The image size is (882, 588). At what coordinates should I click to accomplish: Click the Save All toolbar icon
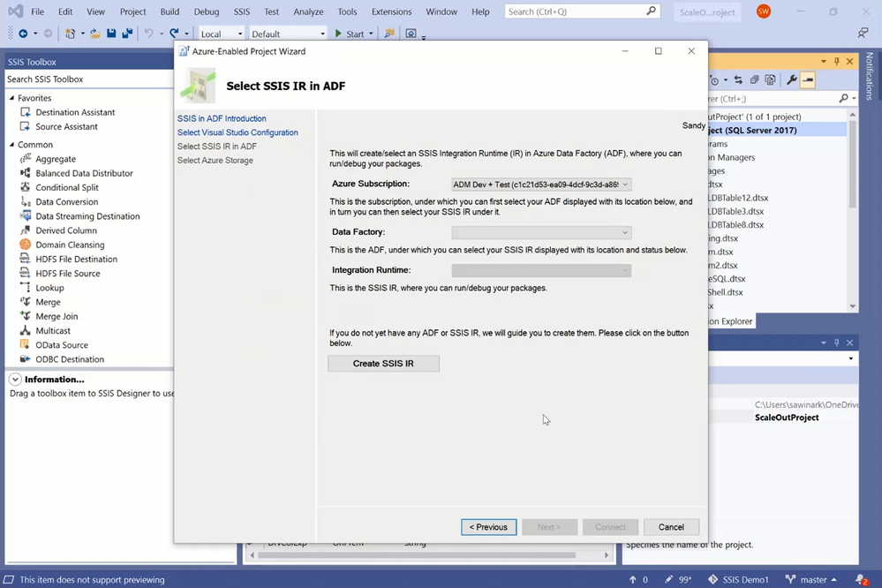(x=127, y=34)
